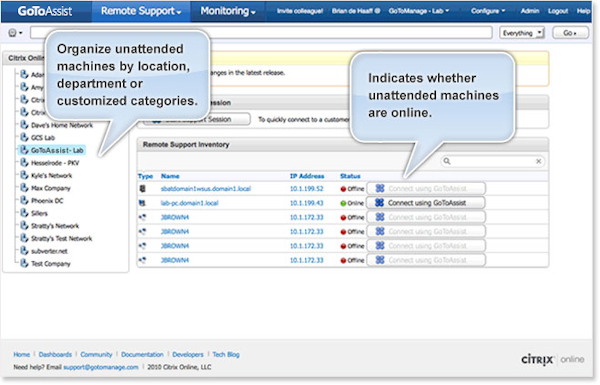600x385 pixels.
Task: Sort inventory by the Type column
Action: point(145,176)
